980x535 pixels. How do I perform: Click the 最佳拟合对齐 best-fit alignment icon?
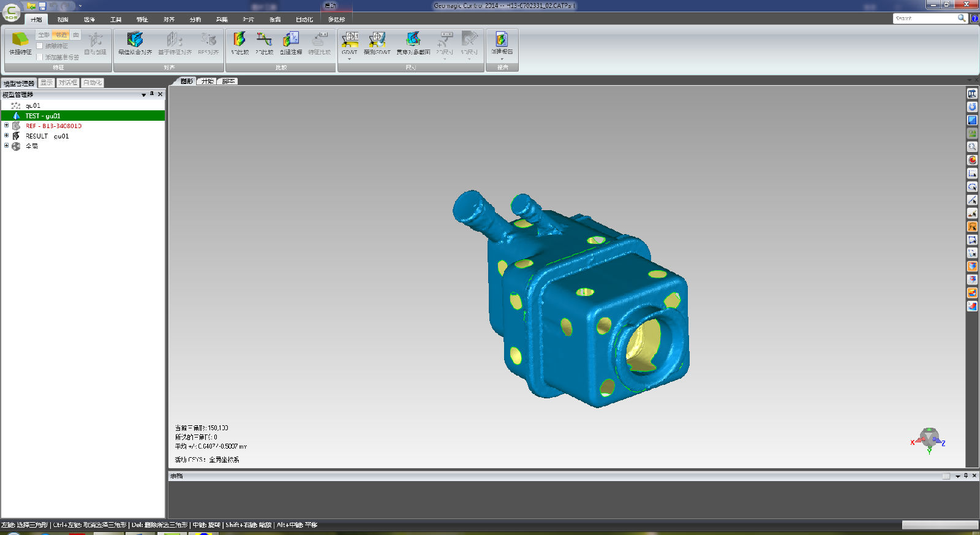(x=135, y=42)
